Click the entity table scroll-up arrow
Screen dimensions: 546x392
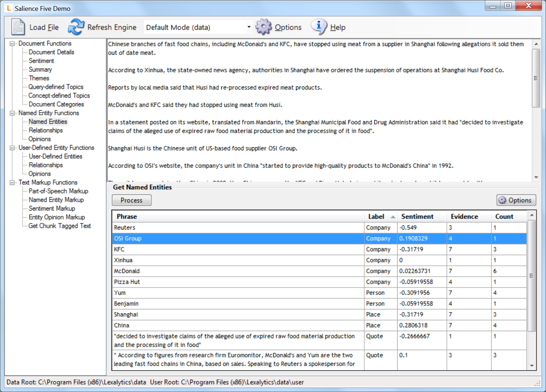point(532,215)
